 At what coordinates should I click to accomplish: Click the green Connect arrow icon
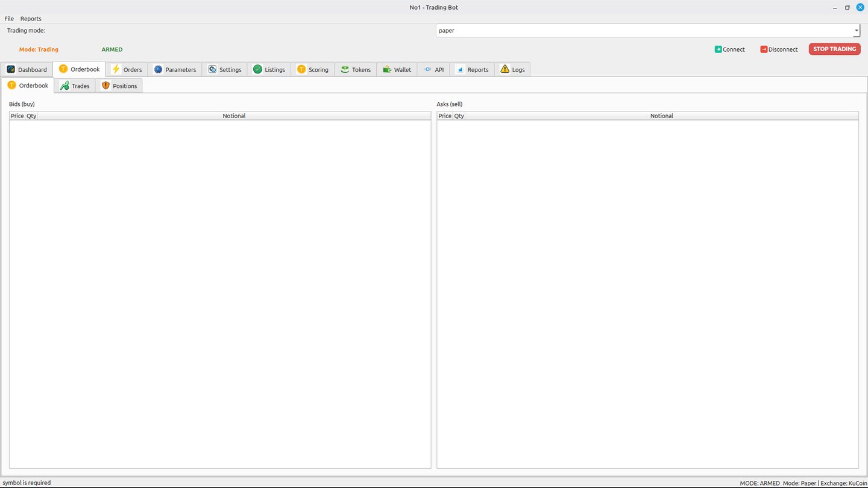tap(719, 49)
